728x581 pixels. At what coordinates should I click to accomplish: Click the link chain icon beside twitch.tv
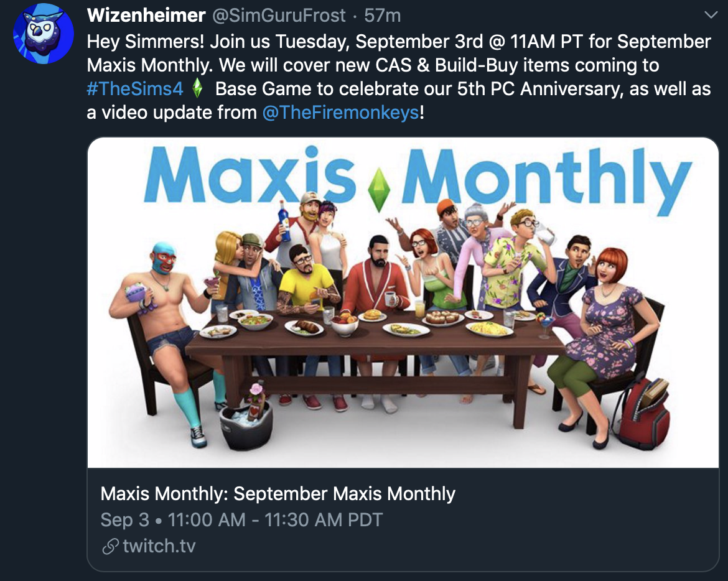(x=110, y=547)
